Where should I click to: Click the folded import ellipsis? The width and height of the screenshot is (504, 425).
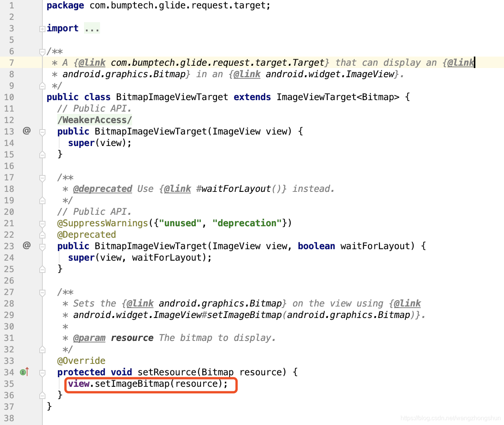tap(92, 28)
